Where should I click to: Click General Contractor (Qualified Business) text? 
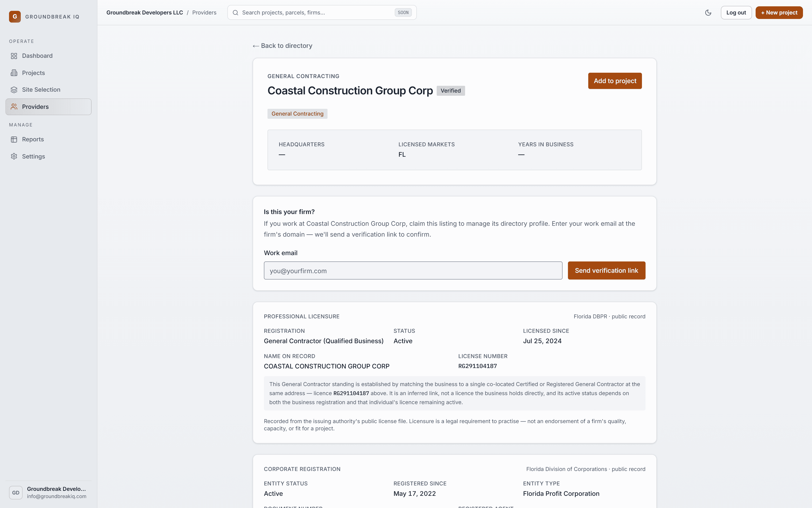point(323,341)
